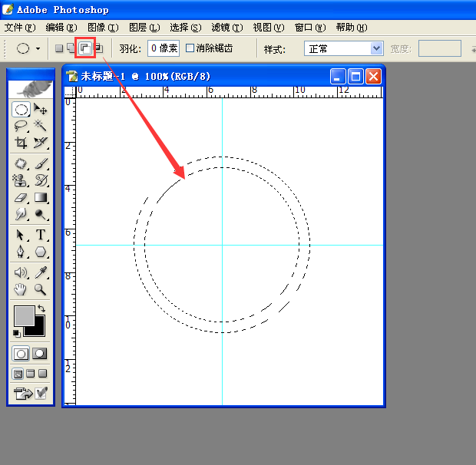Choose Subtract from Selection mode

tap(85, 48)
